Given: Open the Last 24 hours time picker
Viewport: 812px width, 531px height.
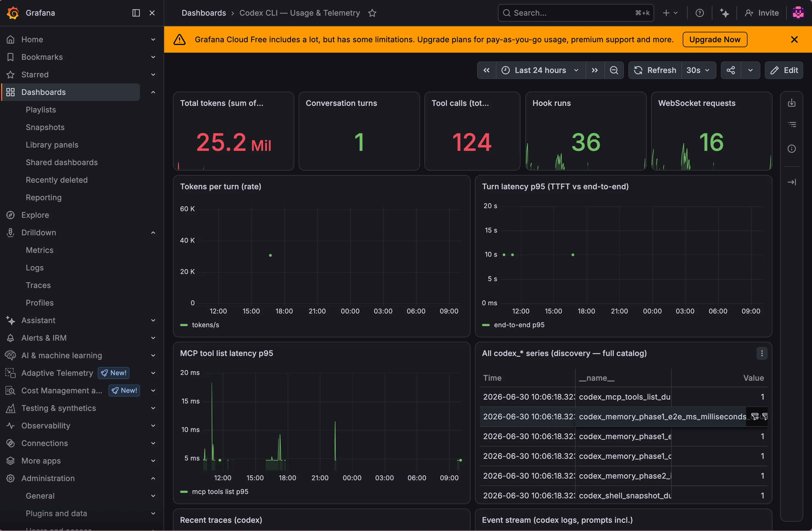Looking at the screenshot, I should click(541, 70).
